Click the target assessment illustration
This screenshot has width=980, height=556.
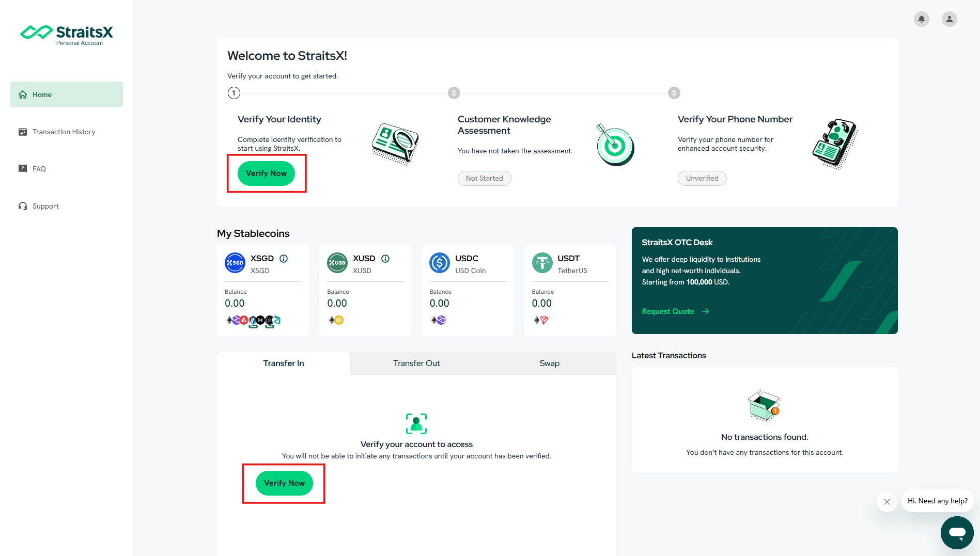(615, 145)
